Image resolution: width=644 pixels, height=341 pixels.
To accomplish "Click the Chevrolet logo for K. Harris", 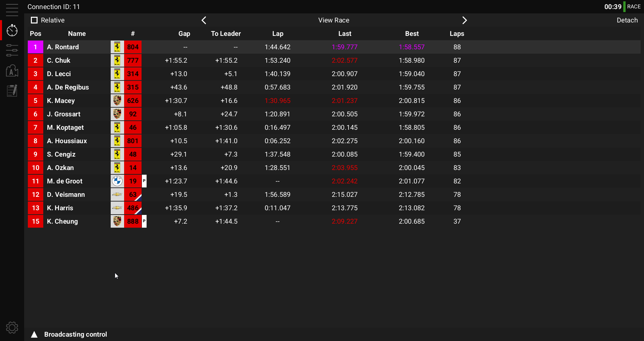I will coord(117,208).
